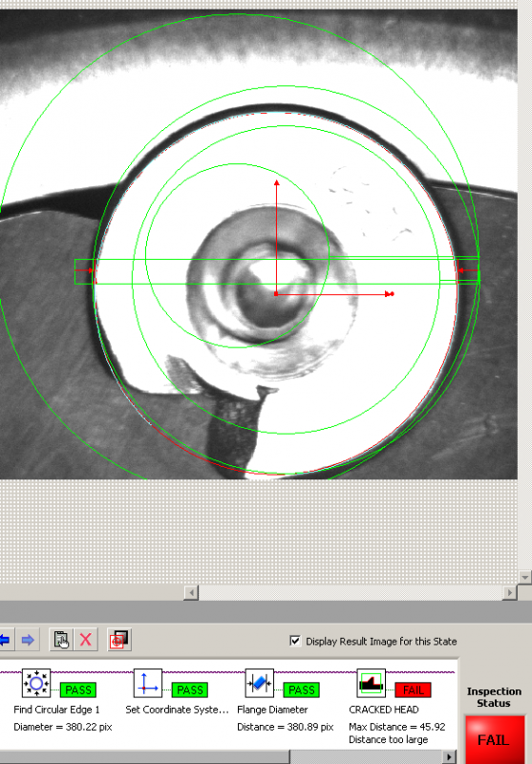This screenshot has height=764, width=532.
Task: Click the edit step clipboard-and-hand icon
Action: click(x=61, y=639)
